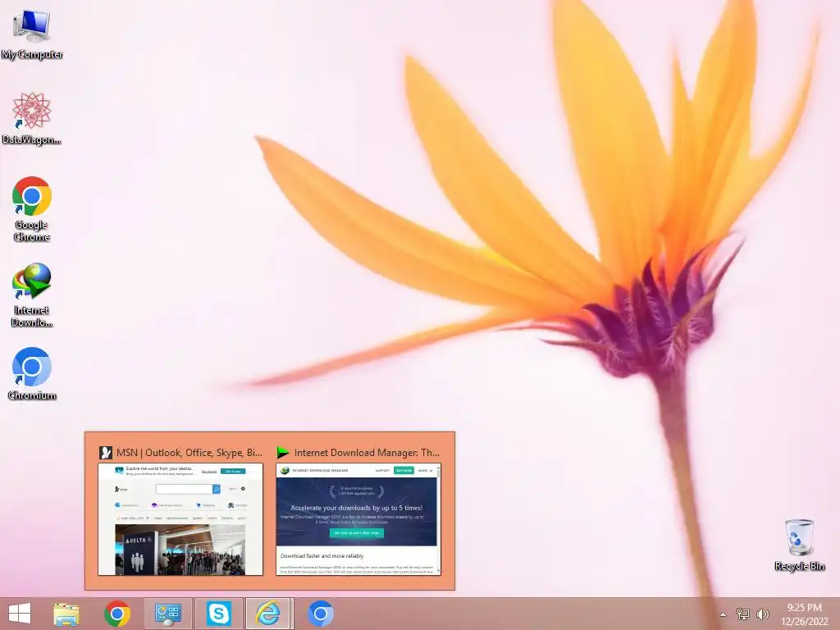Launch Google Chrome from the taskbar
The width and height of the screenshot is (840, 630).
[116, 614]
